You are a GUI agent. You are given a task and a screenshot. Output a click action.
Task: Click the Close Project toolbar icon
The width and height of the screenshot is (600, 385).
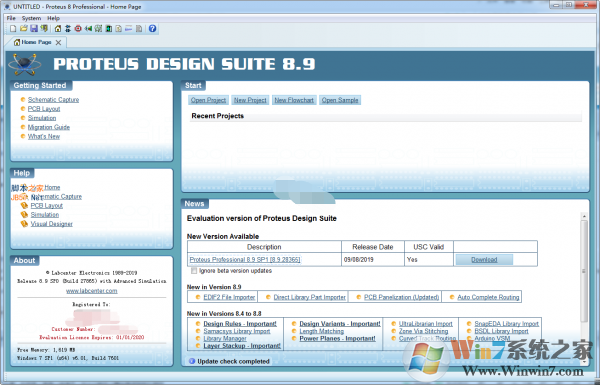coord(44,29)
